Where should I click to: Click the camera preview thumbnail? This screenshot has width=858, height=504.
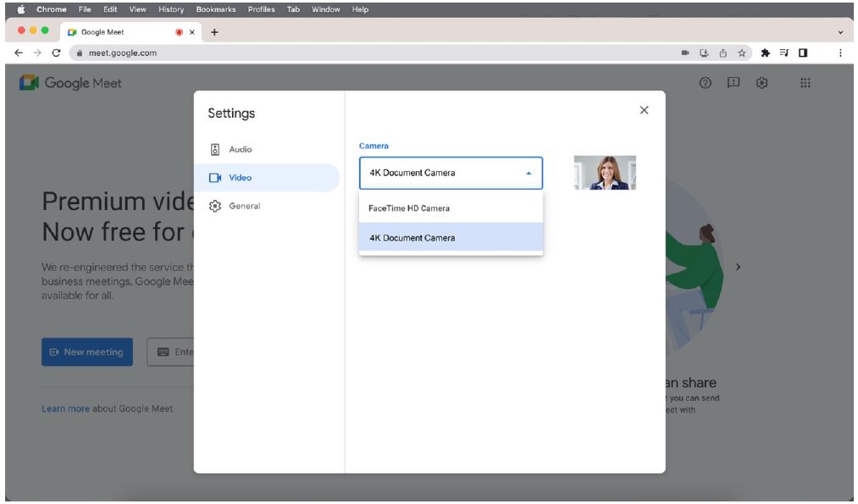605,173
